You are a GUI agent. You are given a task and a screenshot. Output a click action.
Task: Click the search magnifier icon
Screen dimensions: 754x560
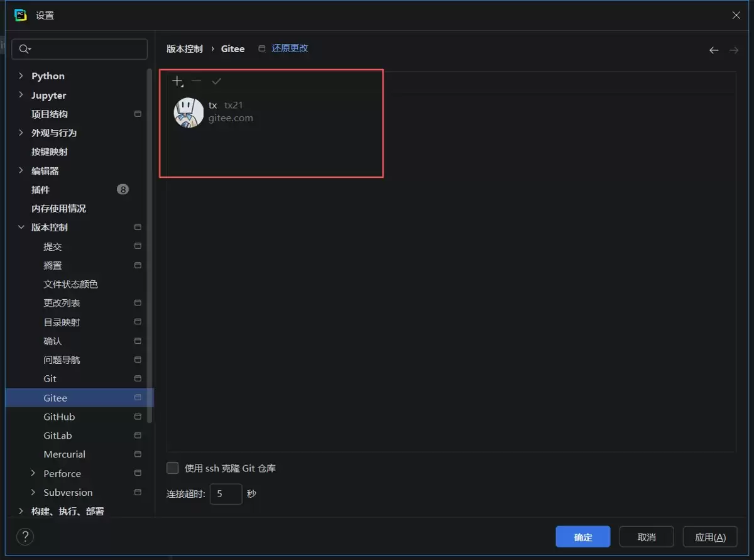[24, 49]
